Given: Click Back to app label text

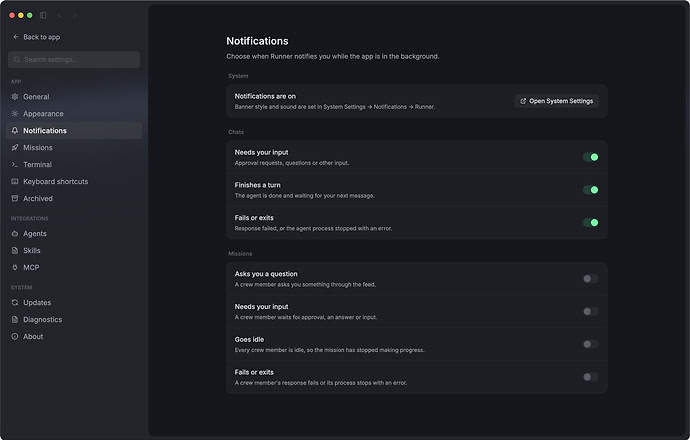Looking at the screenshot, I should pos(42,37).
